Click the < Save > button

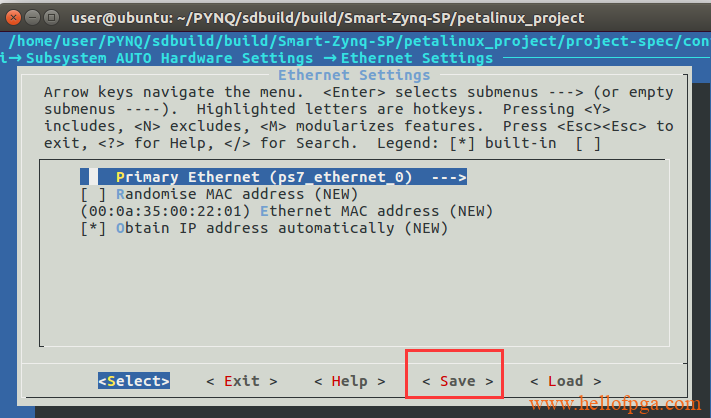[x=458, y=381]
